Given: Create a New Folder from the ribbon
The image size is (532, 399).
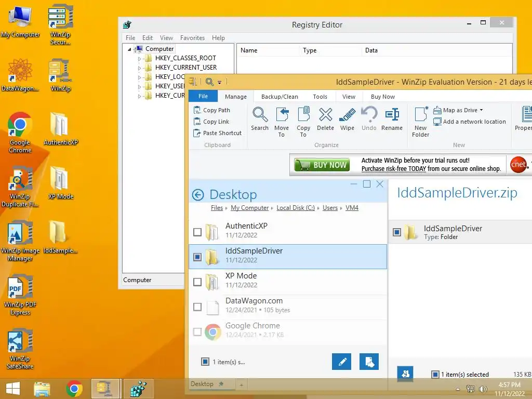Looking at the screenshot, I should [x=421, y=122].
